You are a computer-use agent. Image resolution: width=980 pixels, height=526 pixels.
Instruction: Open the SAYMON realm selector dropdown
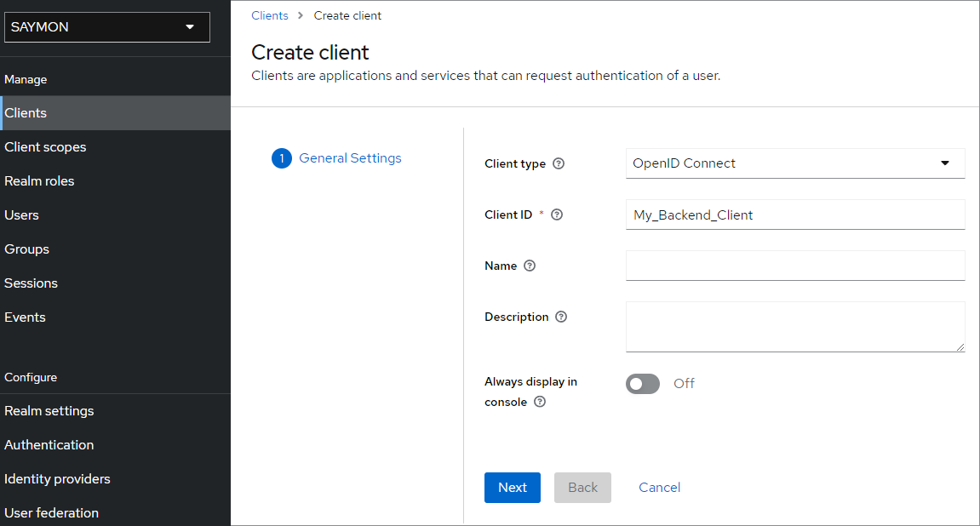click(107, 27)
